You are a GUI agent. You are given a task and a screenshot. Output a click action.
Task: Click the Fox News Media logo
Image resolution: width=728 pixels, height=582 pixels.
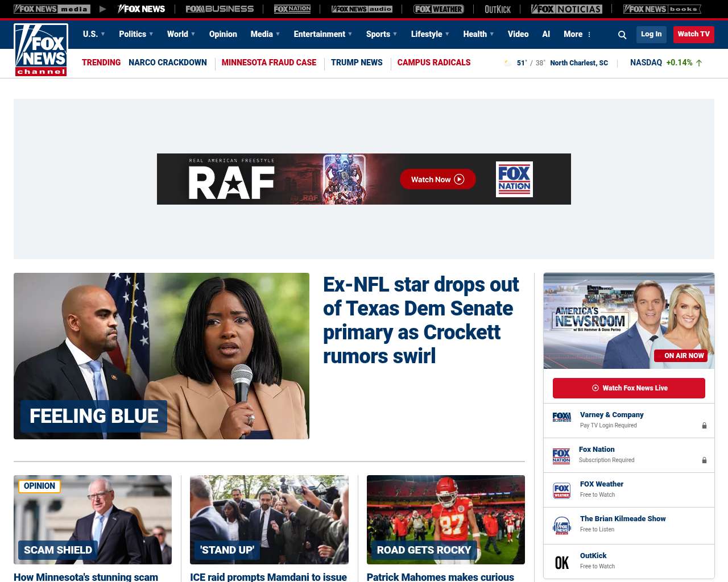(x=52, y=9)
